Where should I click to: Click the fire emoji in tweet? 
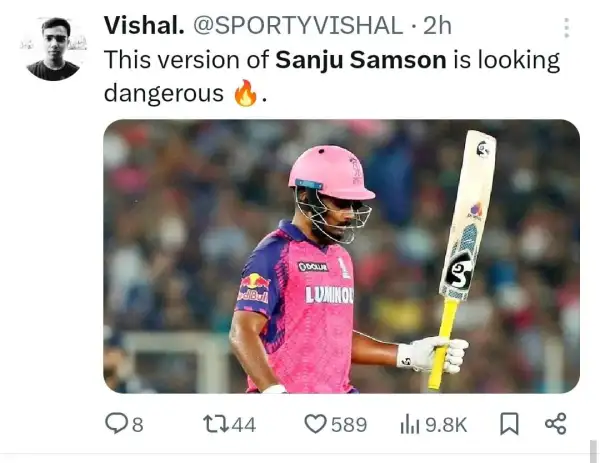[x=245, y=93]
